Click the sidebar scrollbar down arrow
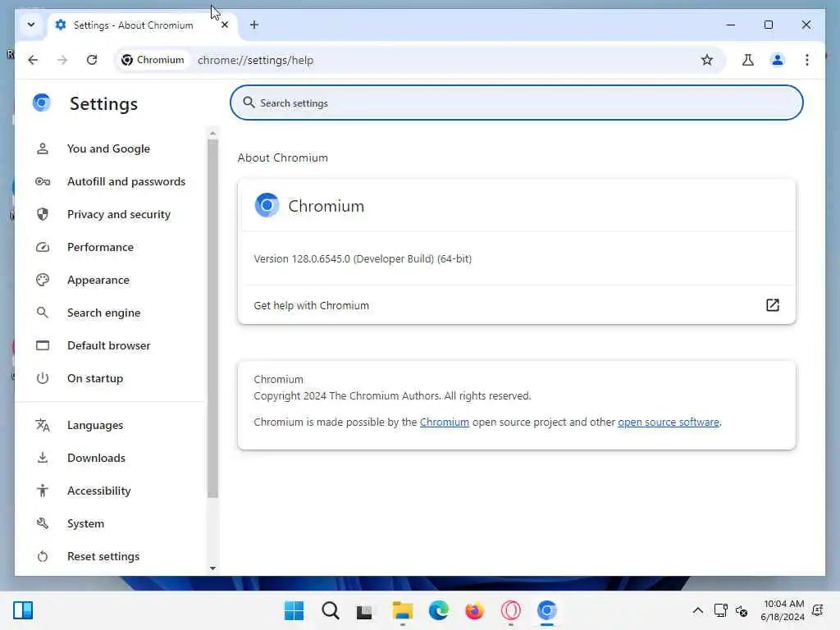The width and height of the screenshot is (840, 630). tap(212, 568)
